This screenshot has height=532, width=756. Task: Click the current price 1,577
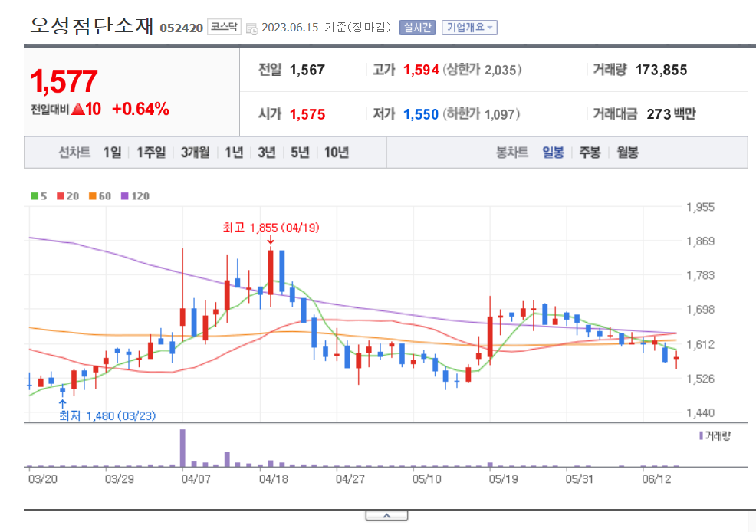pyautogui.click(x=64, y=81)
